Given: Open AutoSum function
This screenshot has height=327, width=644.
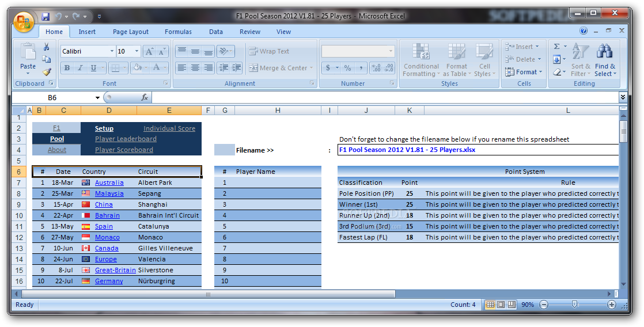Looking at the screenshot, I should pos(557,47).
